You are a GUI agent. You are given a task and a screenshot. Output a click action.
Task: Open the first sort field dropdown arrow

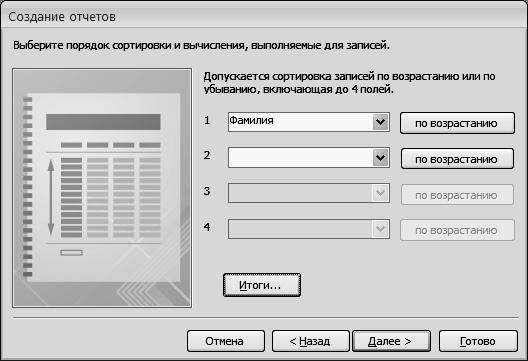coord(381,122)
